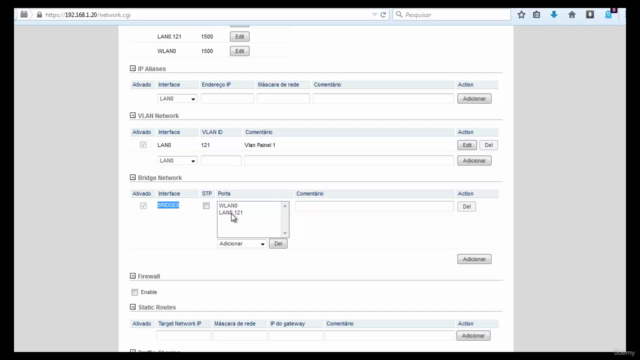
Task: Click the IP Aliases Comentário field
Action: click(383, 99)
